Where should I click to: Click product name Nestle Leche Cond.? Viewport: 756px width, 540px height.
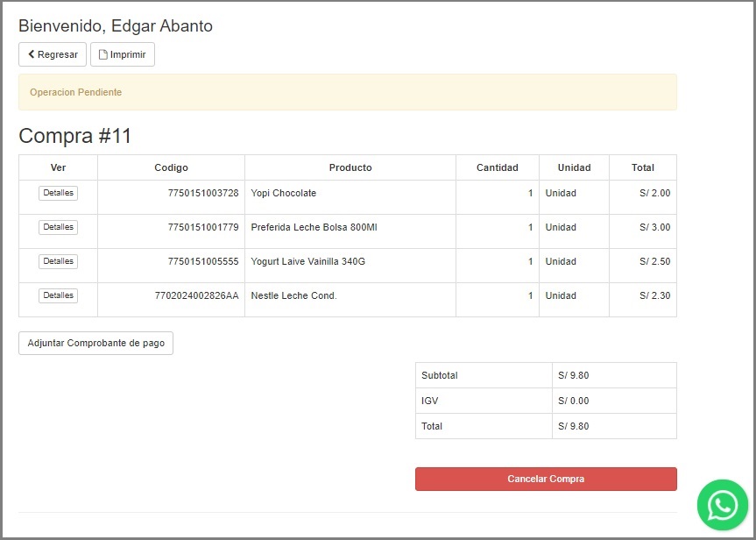[x=293, y=295]
